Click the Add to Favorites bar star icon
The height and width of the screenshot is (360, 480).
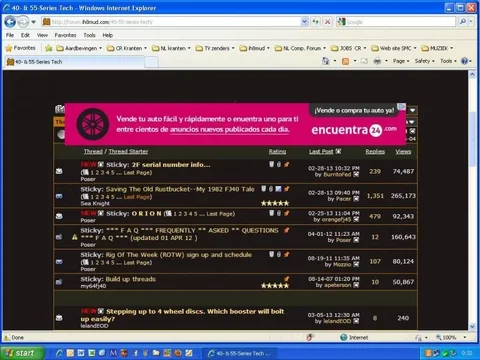click(49, 48)
